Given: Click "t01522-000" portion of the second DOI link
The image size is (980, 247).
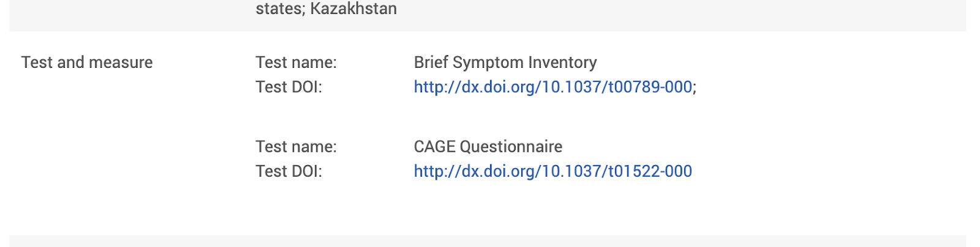Looking at the screenshot, I should click(x=650, y=171).
